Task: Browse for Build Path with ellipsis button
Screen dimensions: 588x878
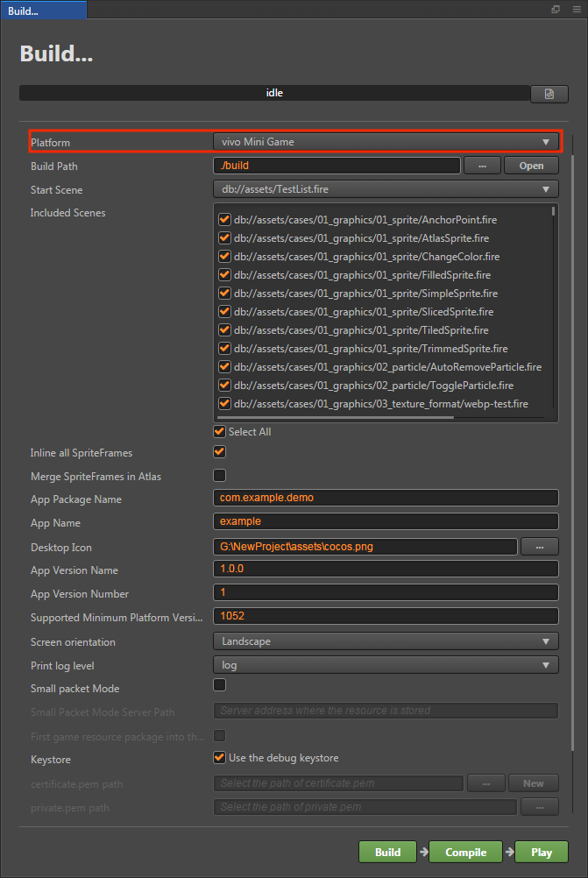Action: pos(482,166)
